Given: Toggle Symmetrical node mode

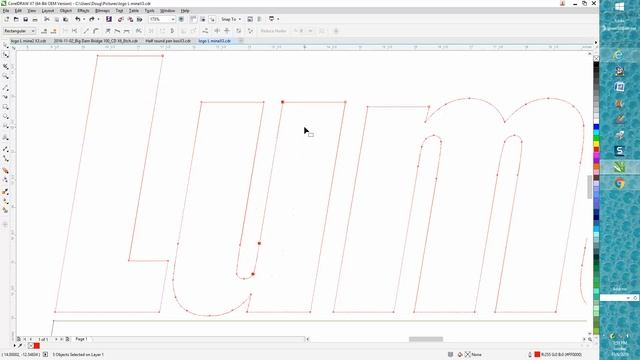Looking at the screenshot, I should click(127, 31).
